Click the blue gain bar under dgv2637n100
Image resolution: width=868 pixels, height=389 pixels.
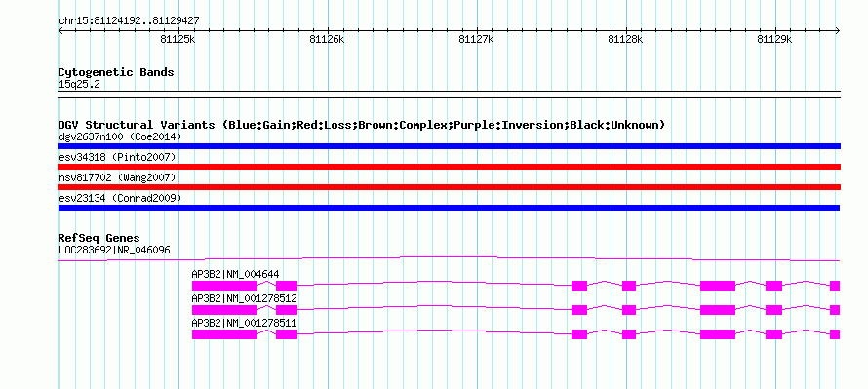click(x=449, y=146)
